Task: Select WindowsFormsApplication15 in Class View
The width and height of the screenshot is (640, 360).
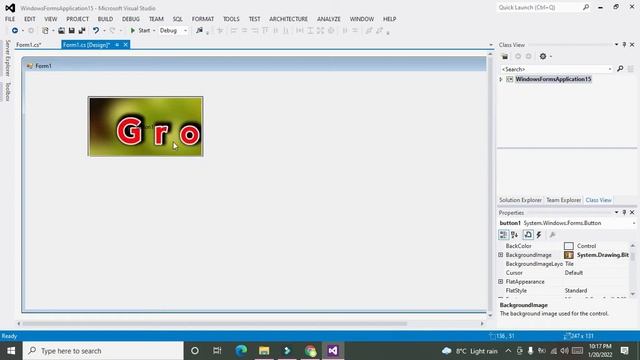Action: (553, 79)
